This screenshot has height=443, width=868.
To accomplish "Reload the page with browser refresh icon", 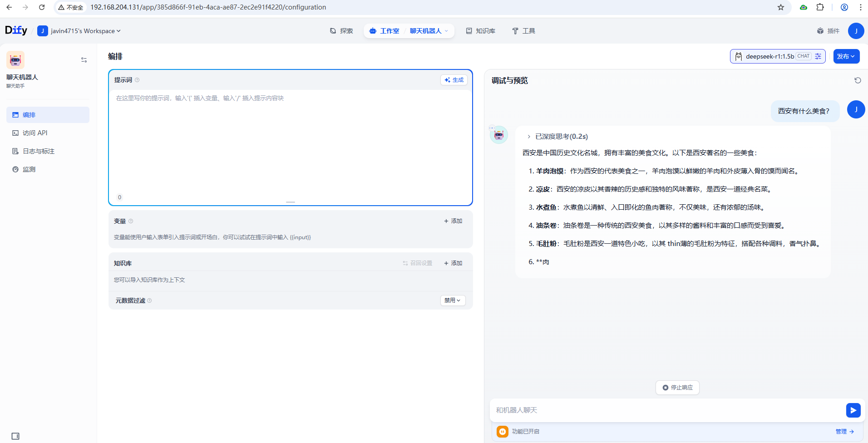I will coord(42,7).
